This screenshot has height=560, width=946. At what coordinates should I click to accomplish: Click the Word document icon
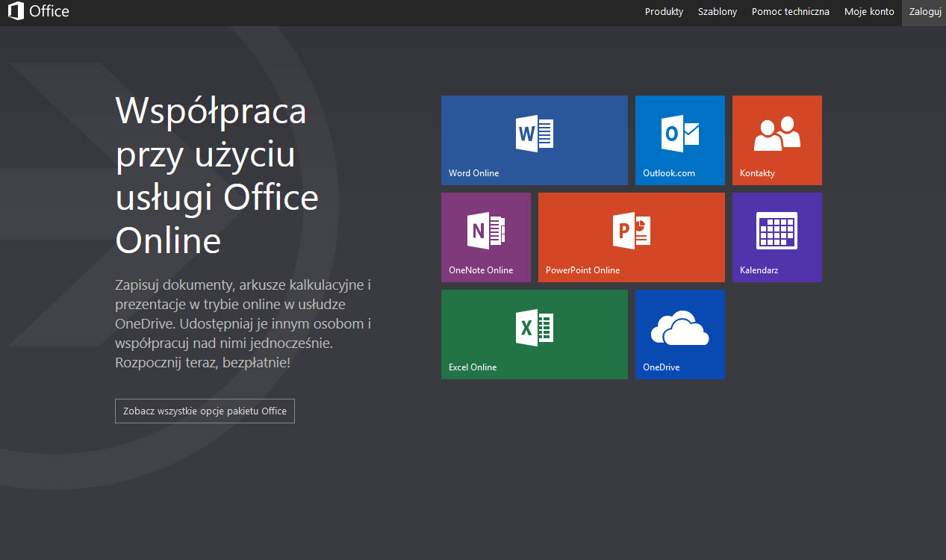(x=535, y=134)
